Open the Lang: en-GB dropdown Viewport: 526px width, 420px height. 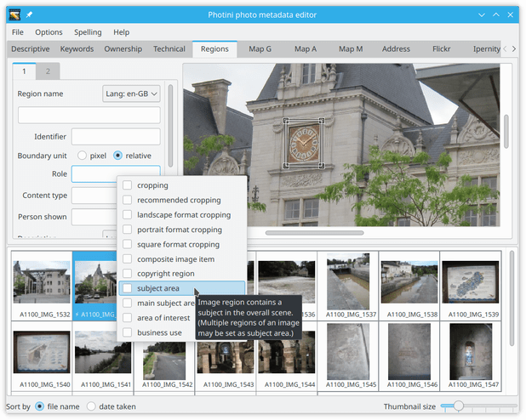pos(131,94)
